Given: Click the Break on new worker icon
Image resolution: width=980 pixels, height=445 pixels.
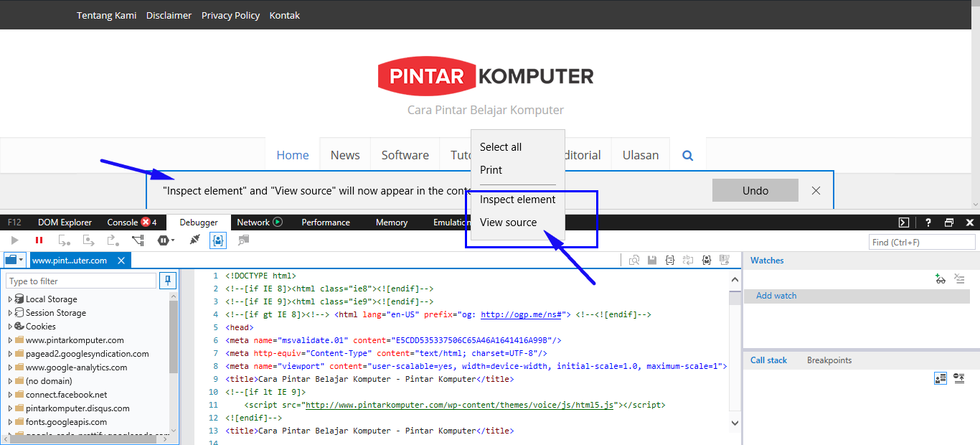Looking at the screenshot, I should pyautogui.click(x=138, y=240).
